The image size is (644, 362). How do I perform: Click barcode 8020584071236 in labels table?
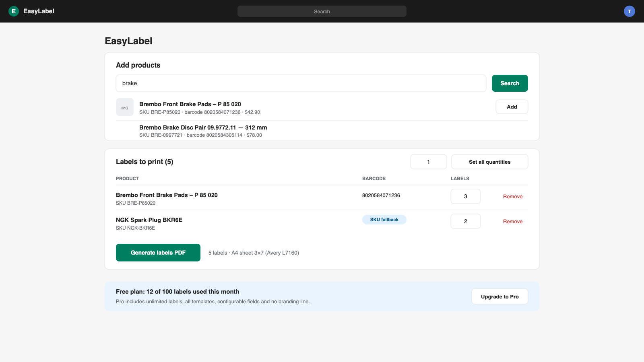pos(381,195)
